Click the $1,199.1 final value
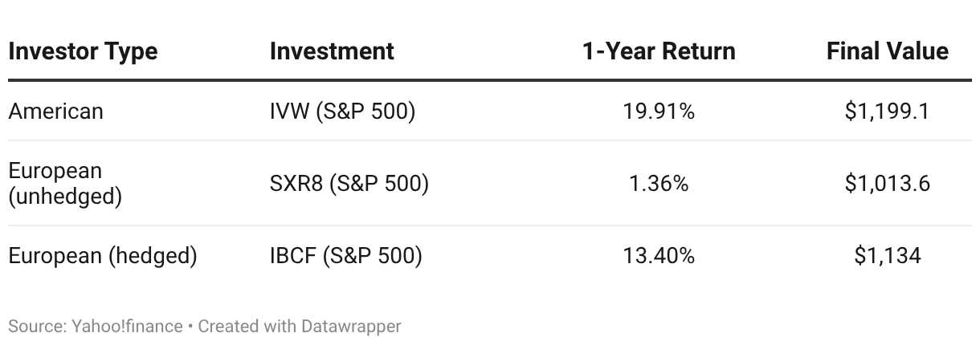980x345 pixels. tap(888, 111)
